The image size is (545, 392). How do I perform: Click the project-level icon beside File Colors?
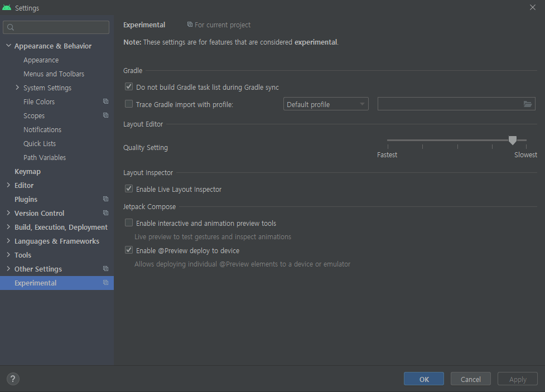(x=105, y=101)
